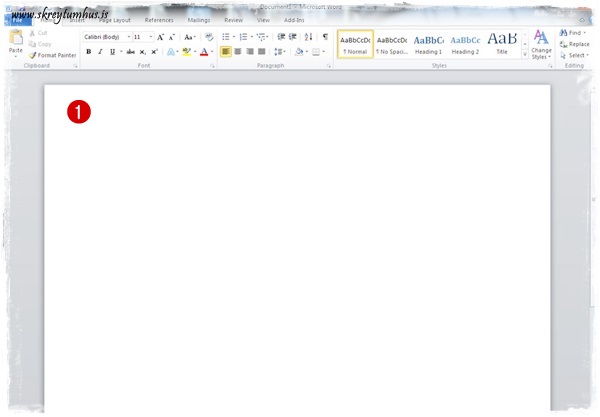Switch to the References tab

coord(159,20)
